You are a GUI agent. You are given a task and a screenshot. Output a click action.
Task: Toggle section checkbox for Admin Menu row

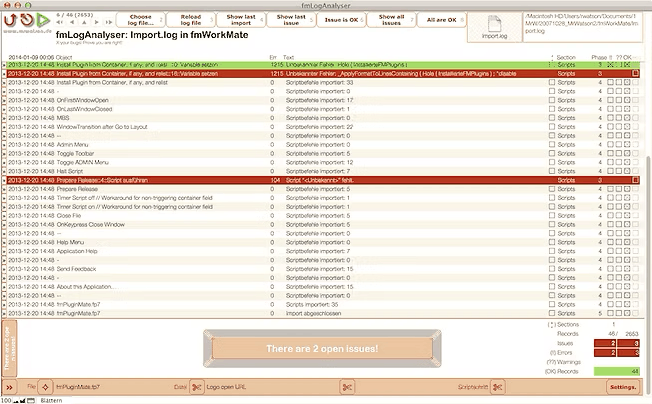click(552, 144)
